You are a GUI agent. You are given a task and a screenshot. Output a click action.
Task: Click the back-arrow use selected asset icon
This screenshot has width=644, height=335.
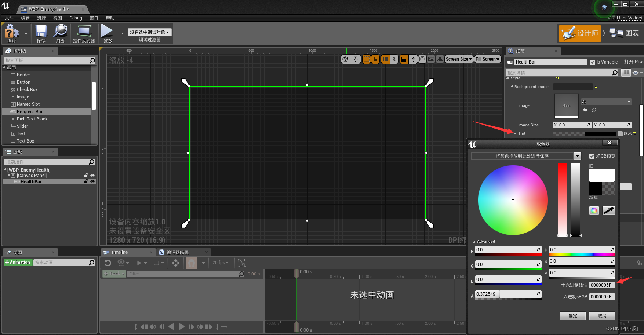[585, 110]
